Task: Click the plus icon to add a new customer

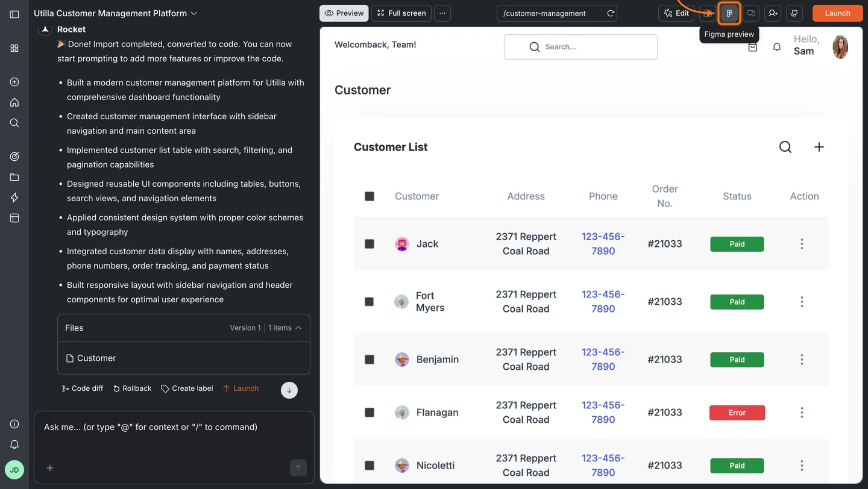Action: 819,146
